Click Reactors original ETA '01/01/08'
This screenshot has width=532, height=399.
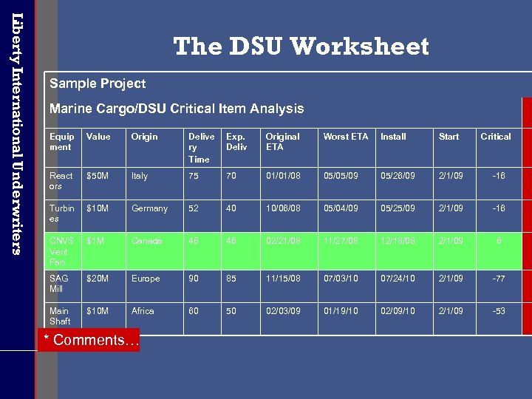(x=290, y=183)
